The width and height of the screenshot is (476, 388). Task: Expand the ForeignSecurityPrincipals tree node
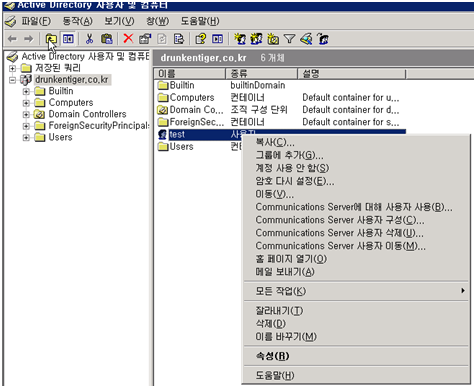coord(26,126)
